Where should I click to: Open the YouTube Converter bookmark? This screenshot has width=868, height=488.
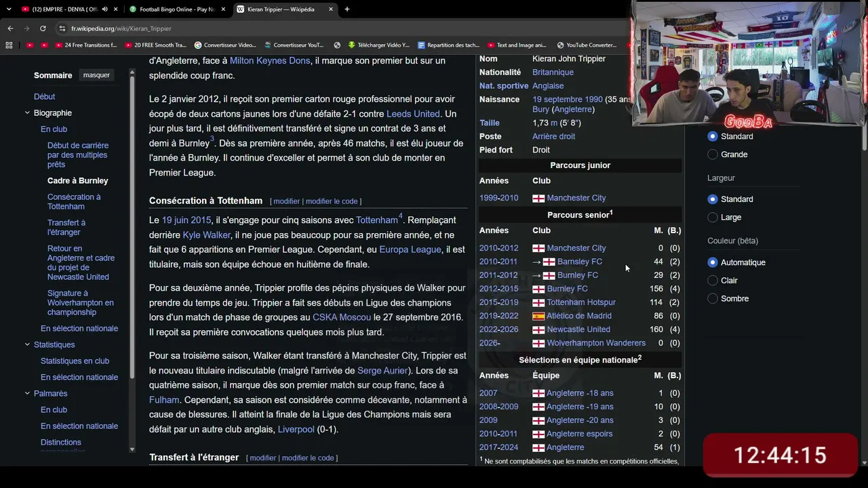[x=587, y=45]
